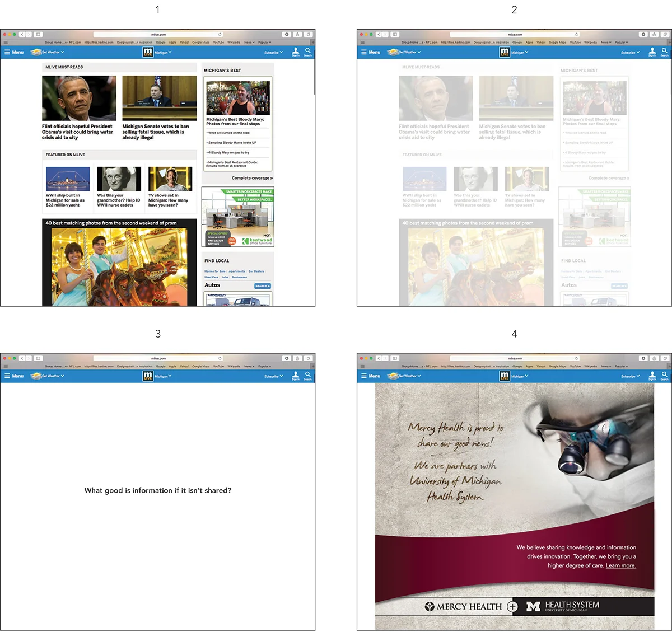Click the Safari share icon in screenshot 1
Screen dimensions: 672x632
pyautogui.click(x=297, y=34)
